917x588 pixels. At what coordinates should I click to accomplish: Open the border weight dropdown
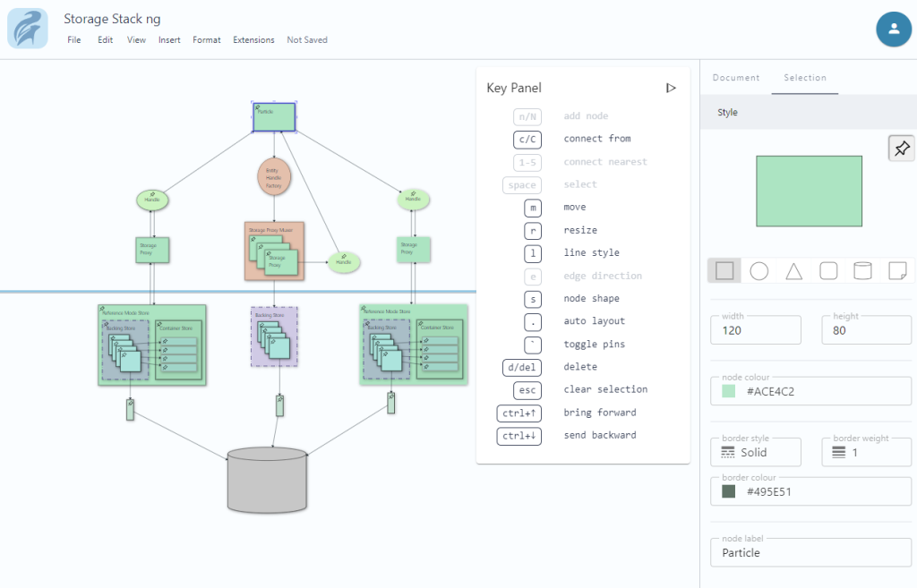click(x=866, y=452)
